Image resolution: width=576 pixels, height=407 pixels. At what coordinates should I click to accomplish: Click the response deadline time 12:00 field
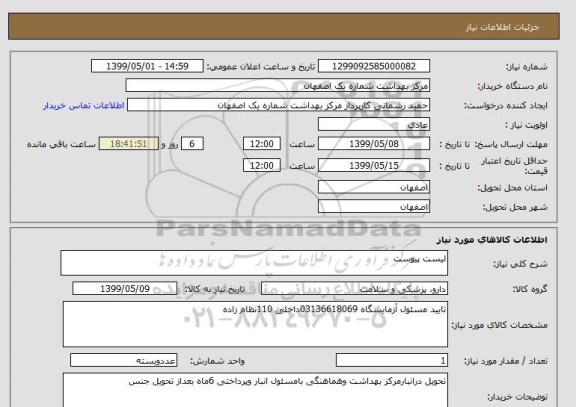pyautogui.click(x=262, y=144)
